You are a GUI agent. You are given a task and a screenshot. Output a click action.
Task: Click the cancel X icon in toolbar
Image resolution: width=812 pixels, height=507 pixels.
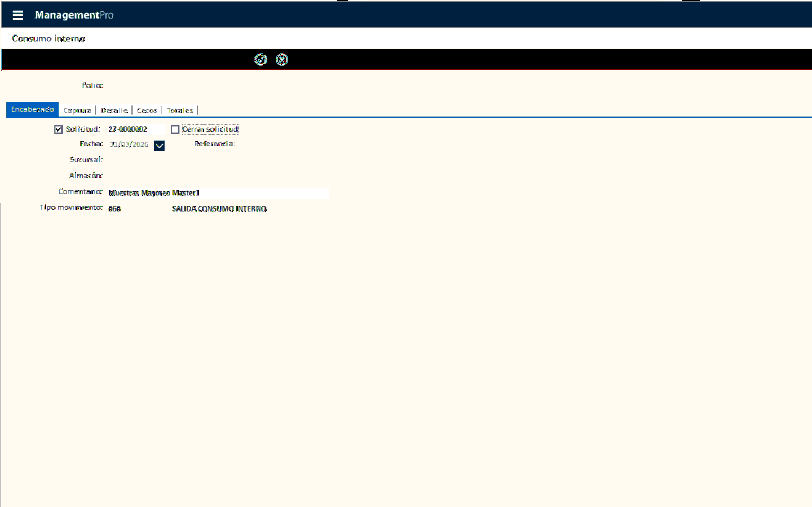282,59
